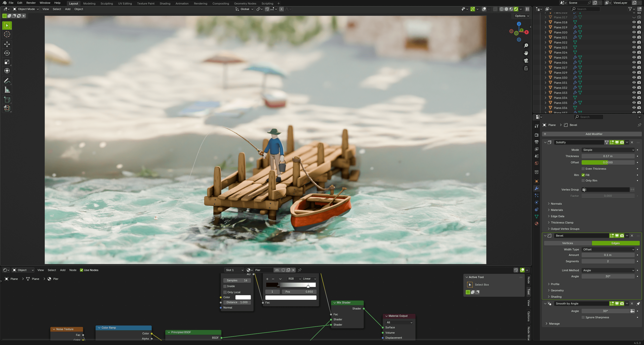
Task: Select the Move tool in viewport toolbar
Action: pos(7,44)
